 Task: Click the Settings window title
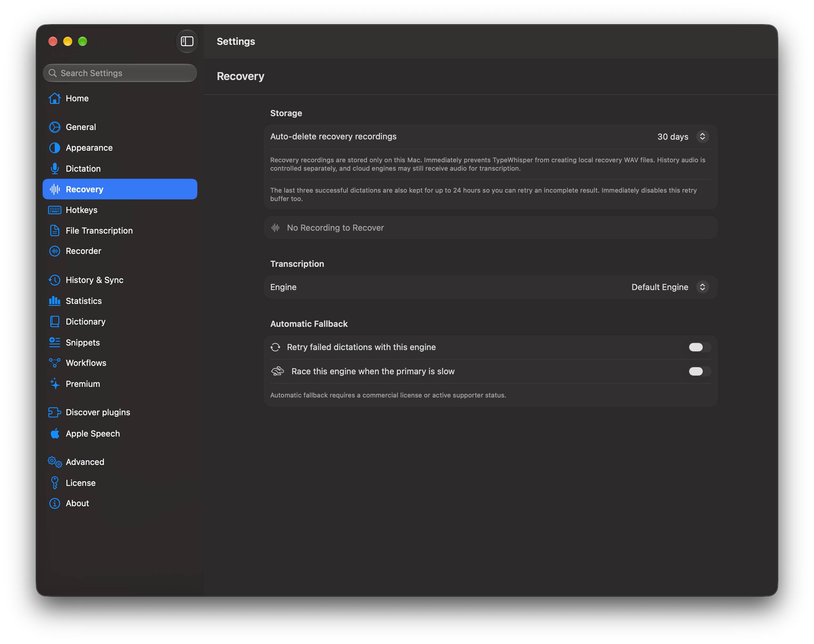pos(236,41)
